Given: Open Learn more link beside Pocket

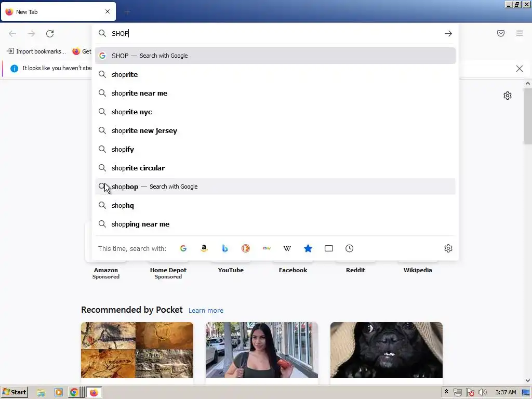Looking at the screenshot, I should [x=206, y=311].
